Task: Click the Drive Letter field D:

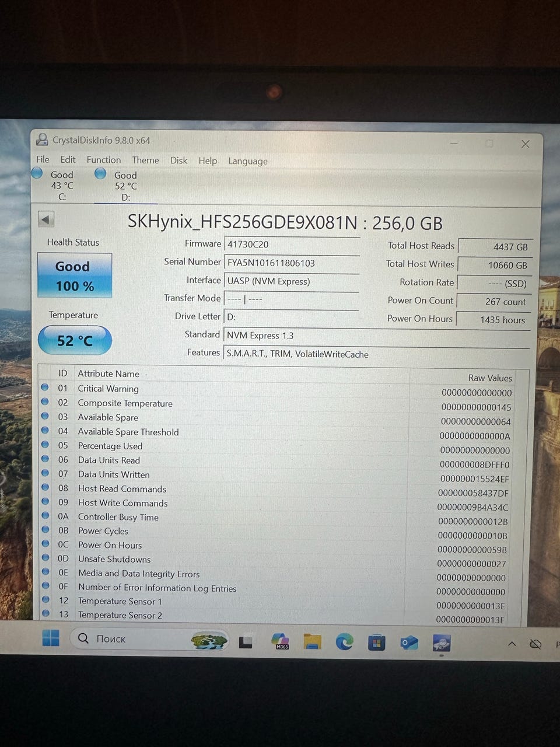Action: 292,317
